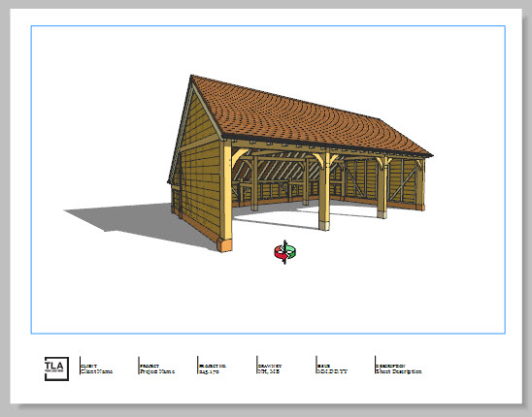
Task: Click the rightmost post of the barn
Action: point(420,185)
